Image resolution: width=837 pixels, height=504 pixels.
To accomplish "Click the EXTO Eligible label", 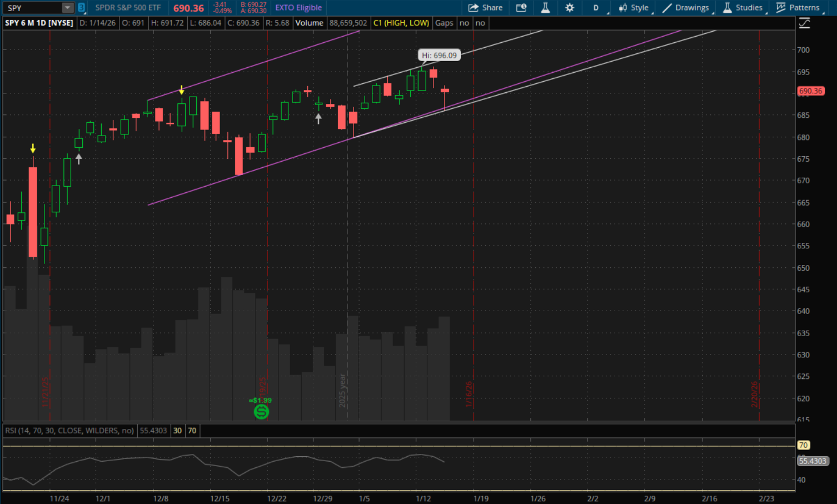I will tap(298, 8).
